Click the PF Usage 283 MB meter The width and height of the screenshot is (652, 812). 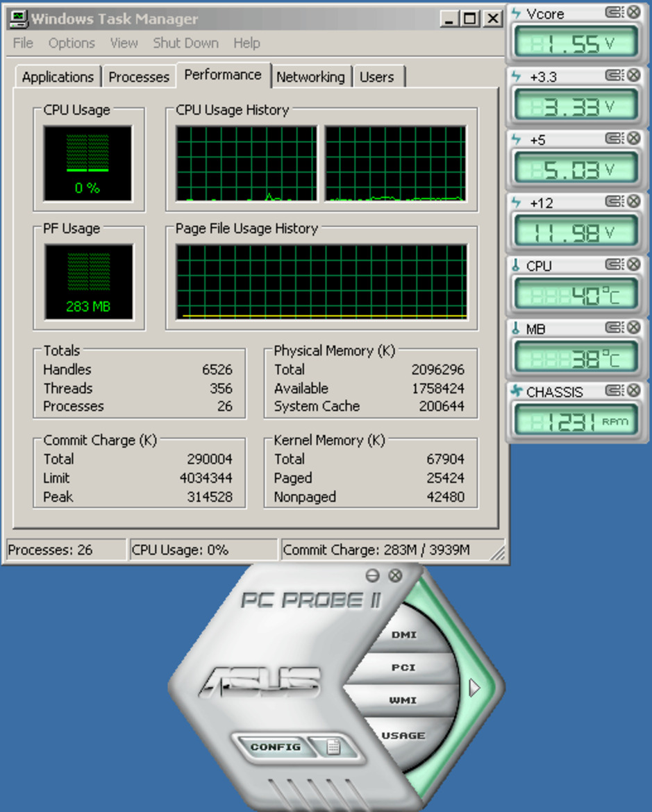coord(89,282)
